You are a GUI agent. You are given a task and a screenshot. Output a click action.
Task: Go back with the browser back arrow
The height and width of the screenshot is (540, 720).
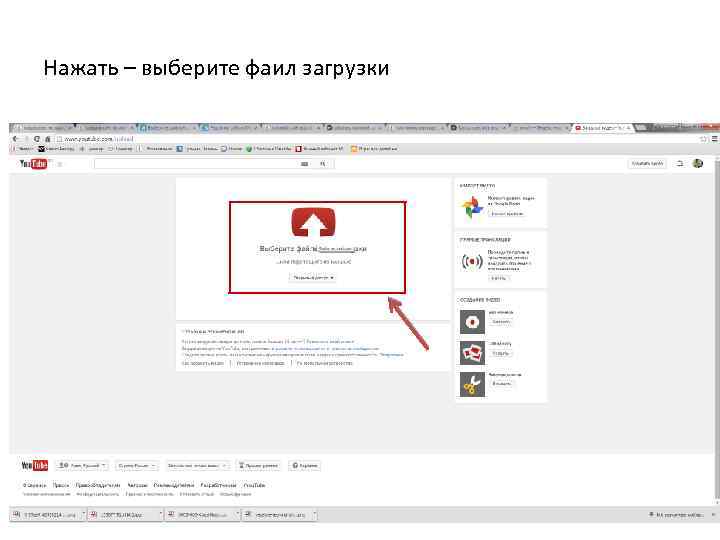(x=16, y=139)
